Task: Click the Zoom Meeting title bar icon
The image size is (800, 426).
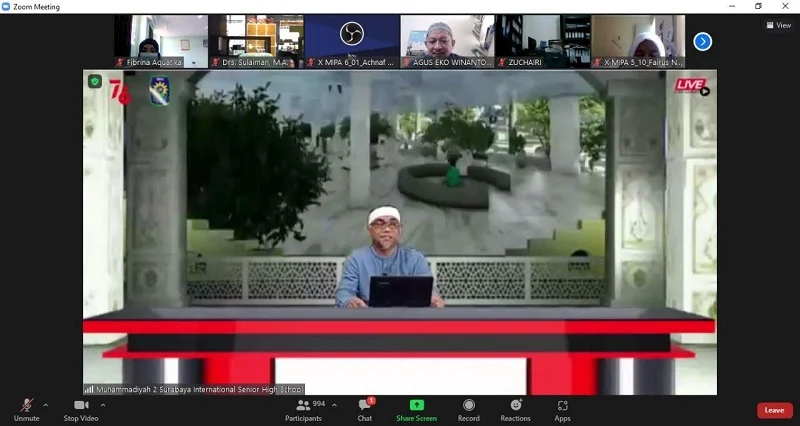Action: (6, 7)
